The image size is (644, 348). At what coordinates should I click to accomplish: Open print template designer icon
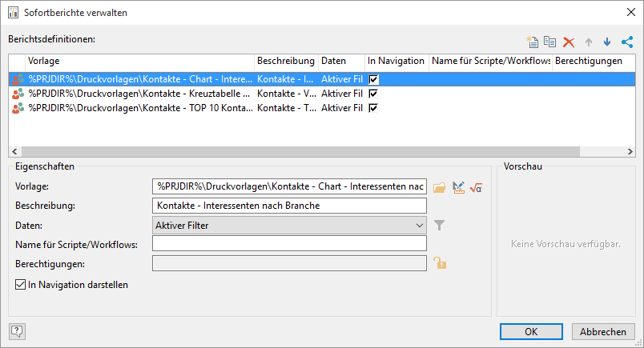click(458, 187)
